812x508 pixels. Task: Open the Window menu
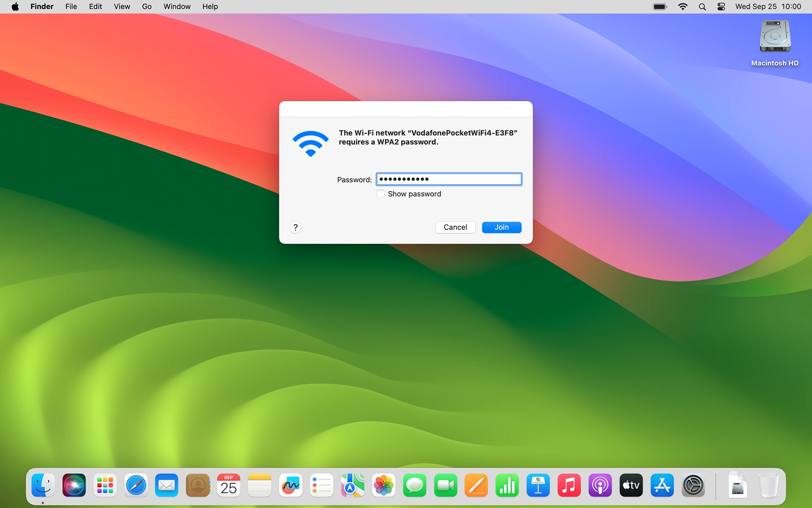[x=177, y=6]
